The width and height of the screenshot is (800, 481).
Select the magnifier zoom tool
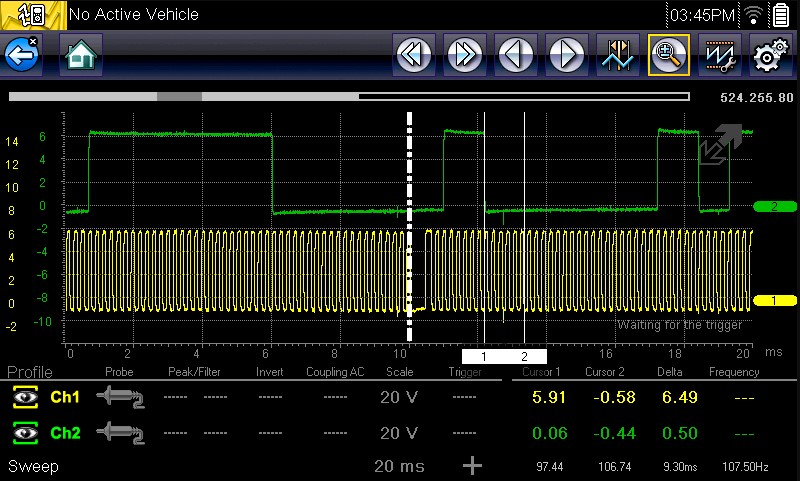667,55
